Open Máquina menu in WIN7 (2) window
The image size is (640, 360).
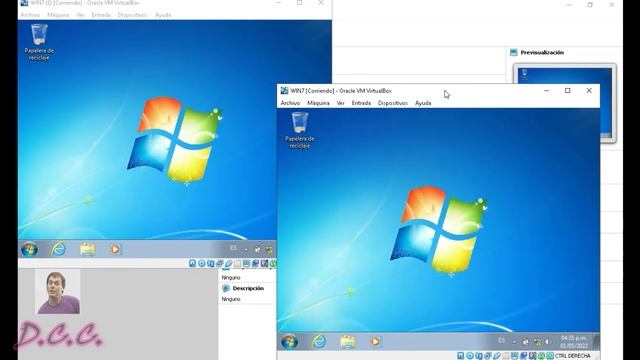pyautogui.click(x=58, y=15)
